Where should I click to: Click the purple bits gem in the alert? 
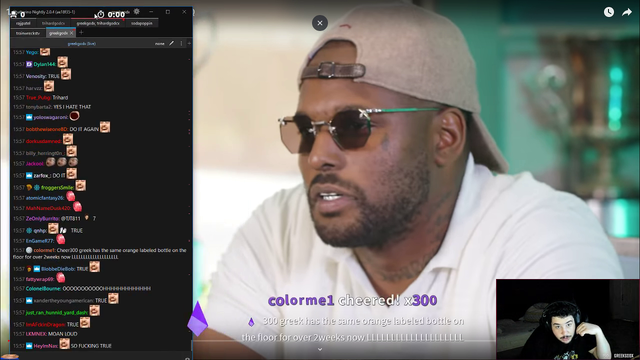tap(198, 319)
